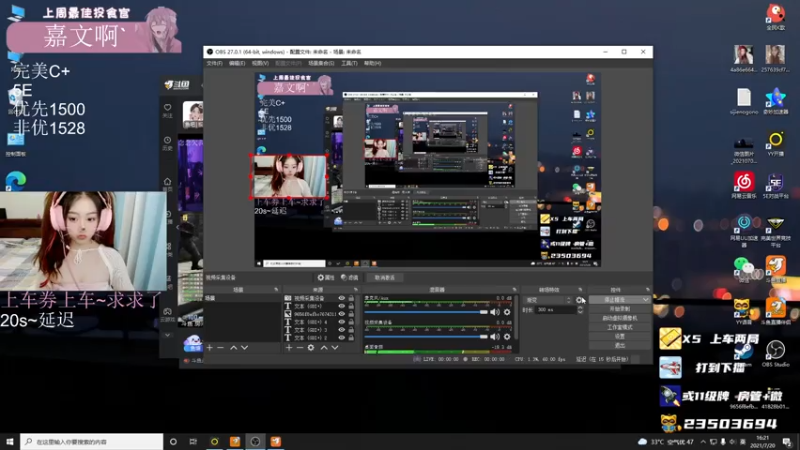Open the 网易UU加速器 desktop icon
Viewport: 800px width, 450px height.
pos(744,231)
